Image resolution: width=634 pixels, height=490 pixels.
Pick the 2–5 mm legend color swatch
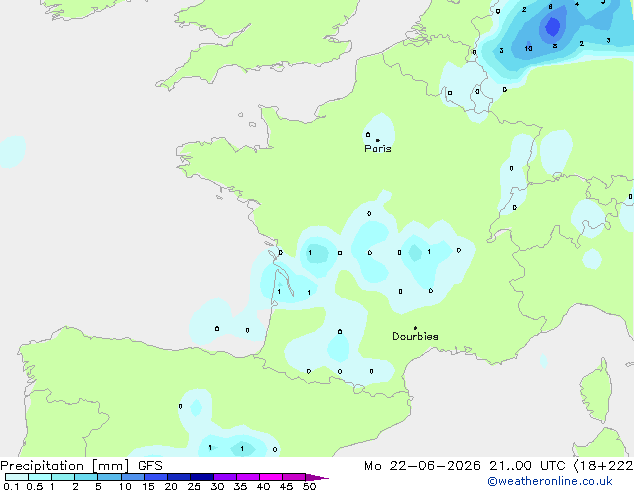[x=86, y=477]
